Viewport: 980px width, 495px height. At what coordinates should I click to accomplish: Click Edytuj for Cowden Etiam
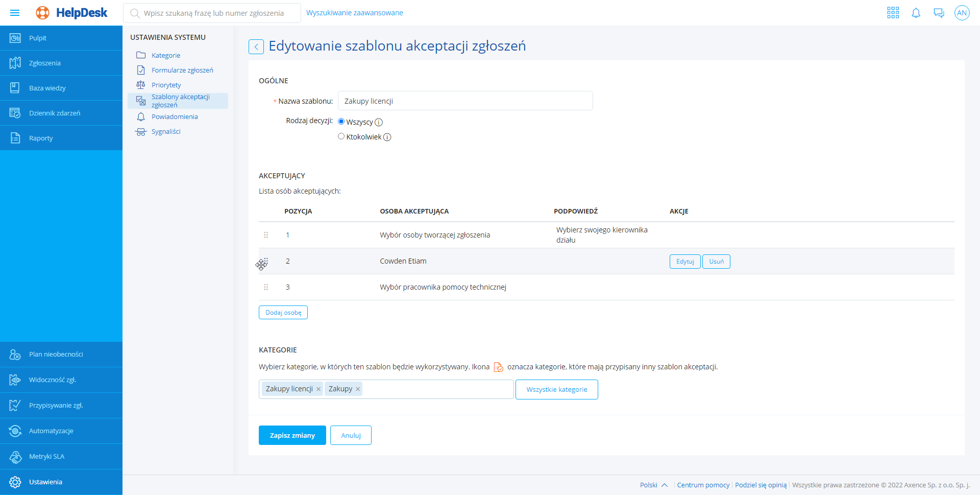684,262
